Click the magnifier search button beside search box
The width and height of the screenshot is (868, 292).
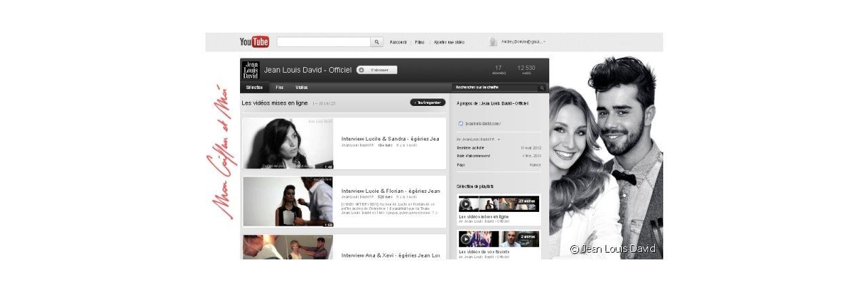(377, 42)
